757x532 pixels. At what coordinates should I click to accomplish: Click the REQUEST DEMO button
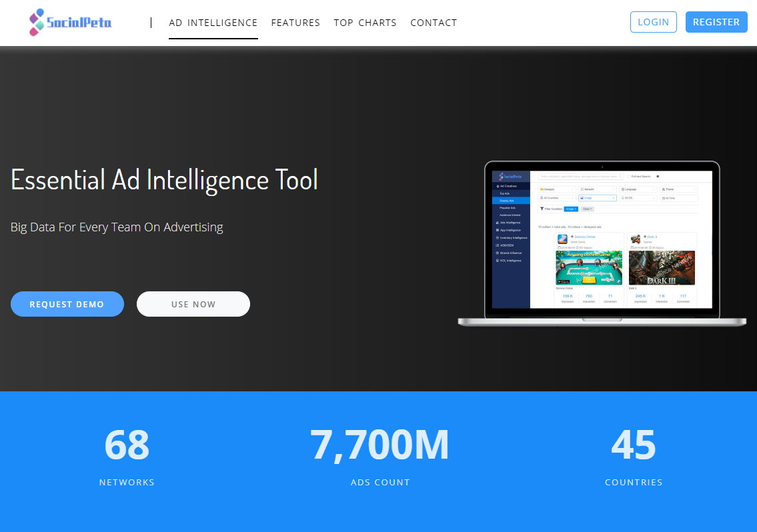67,303
